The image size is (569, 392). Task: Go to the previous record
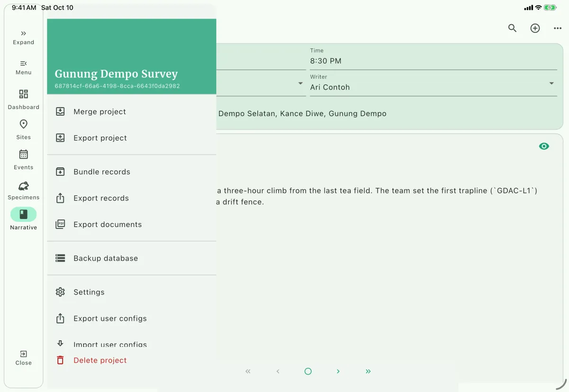[278, 371]
